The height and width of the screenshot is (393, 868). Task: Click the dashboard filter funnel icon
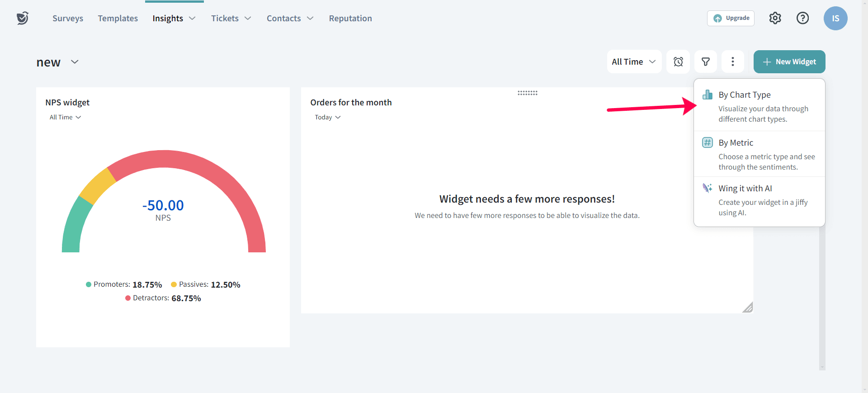pos(705,62)
